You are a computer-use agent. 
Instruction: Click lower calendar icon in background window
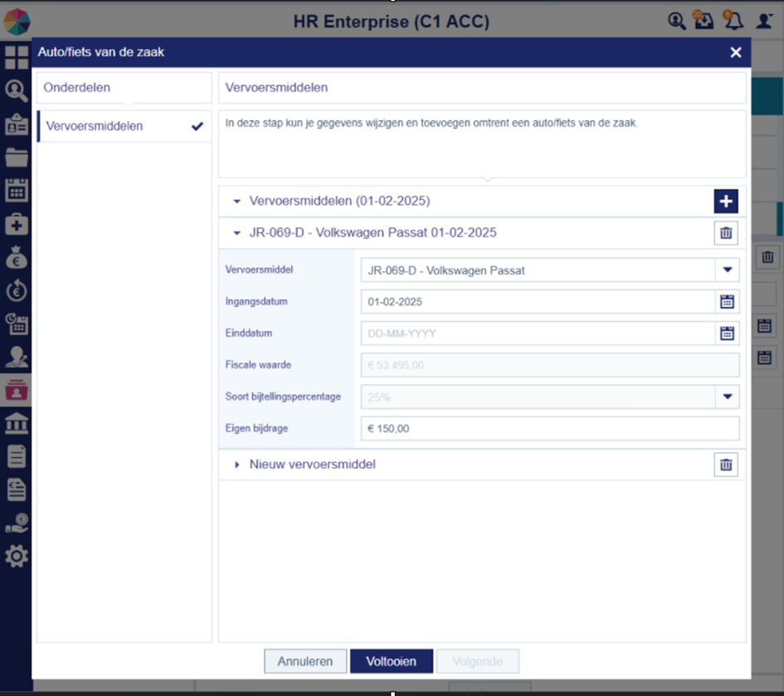point(764,358)
